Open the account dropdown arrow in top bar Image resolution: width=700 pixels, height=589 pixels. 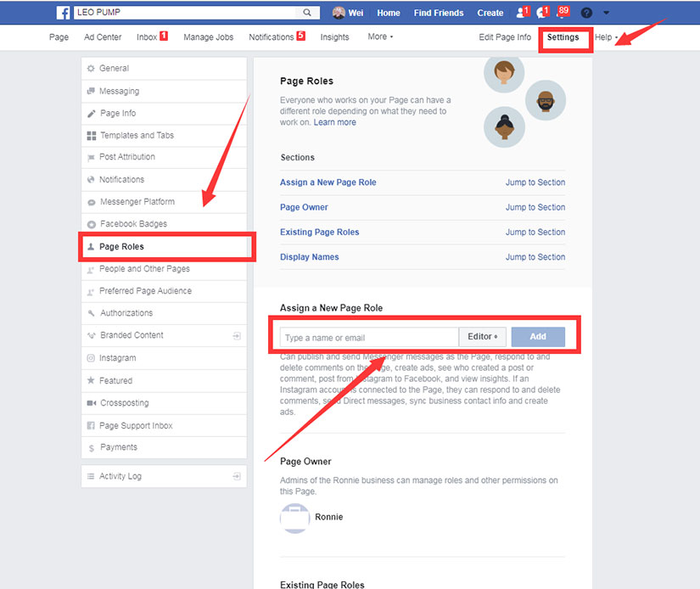coord(607,13)
